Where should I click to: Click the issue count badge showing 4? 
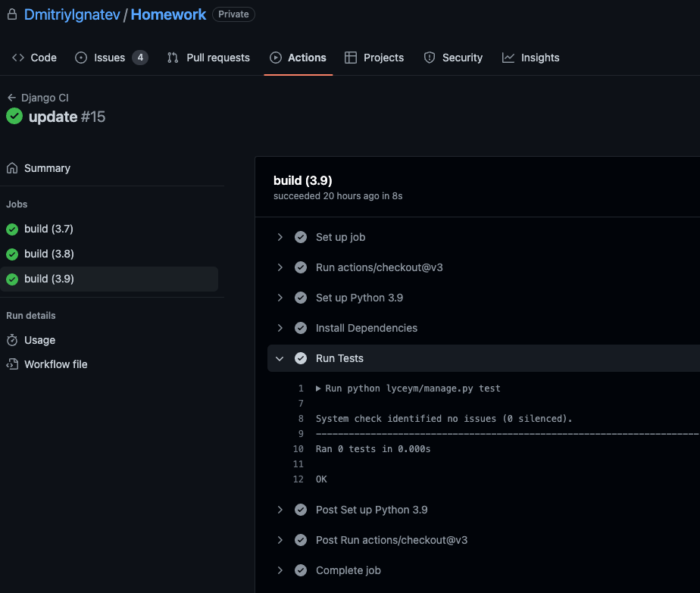[x=140, y=57]
